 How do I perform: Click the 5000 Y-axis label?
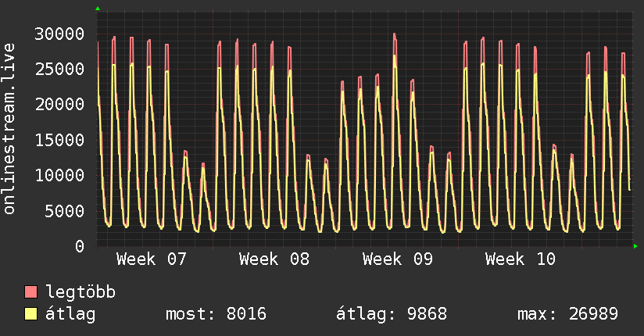[x=66, y=211]
